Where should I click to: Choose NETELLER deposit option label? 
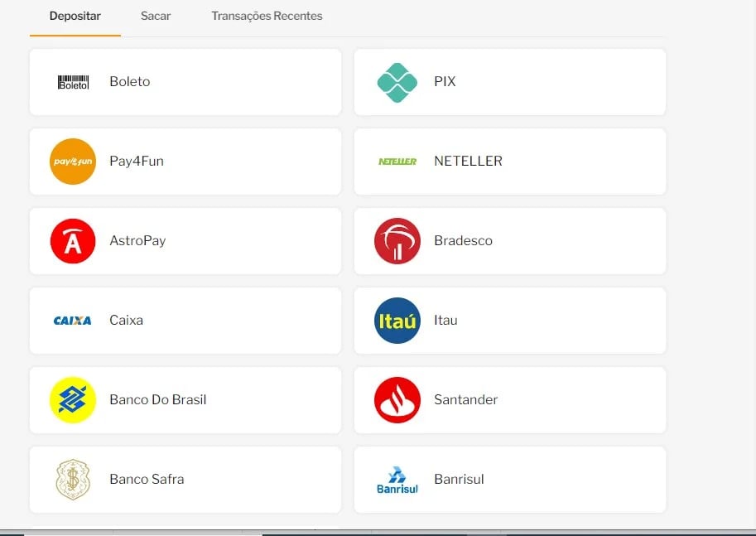(468, 162)
